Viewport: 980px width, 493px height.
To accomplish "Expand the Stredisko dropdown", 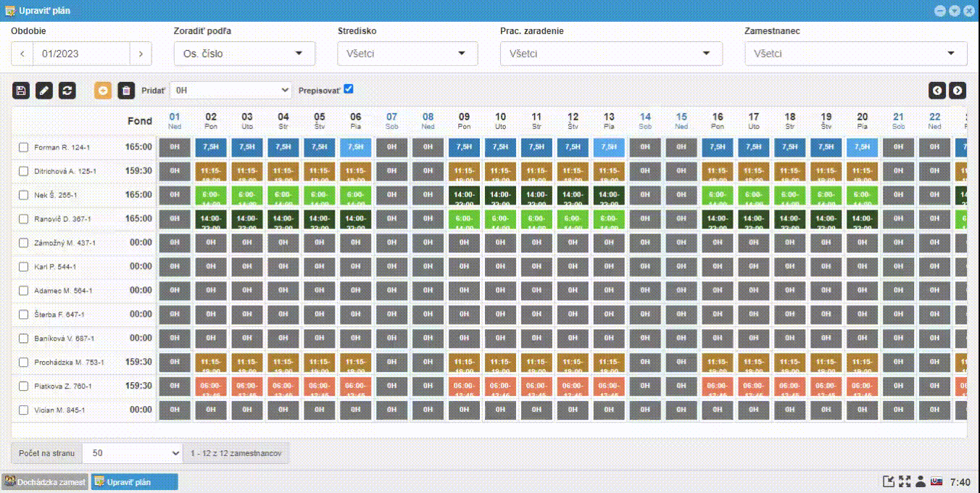I will (407, 54).
